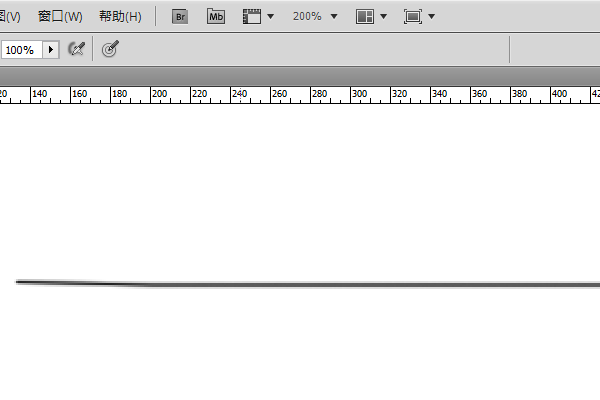The image size is (600, 400).
Task: Open the 窗口(W) menu
Action: (x=60, y=16)
